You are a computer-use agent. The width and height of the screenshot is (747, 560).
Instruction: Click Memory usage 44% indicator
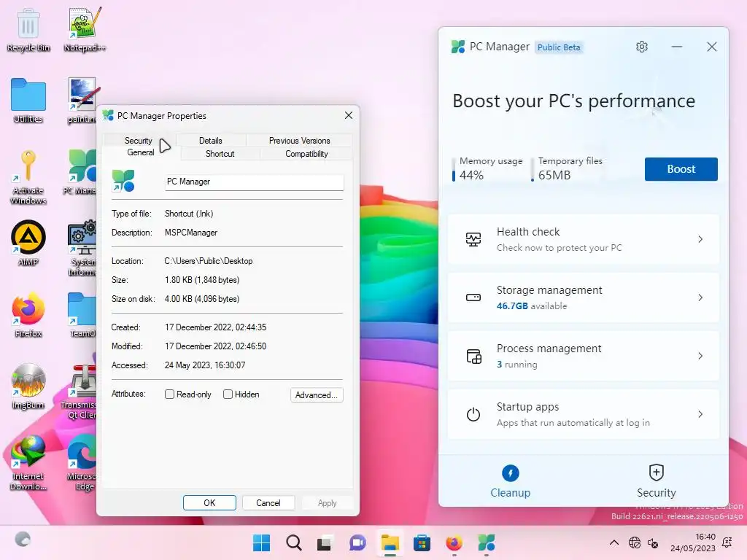click(488, 168)
